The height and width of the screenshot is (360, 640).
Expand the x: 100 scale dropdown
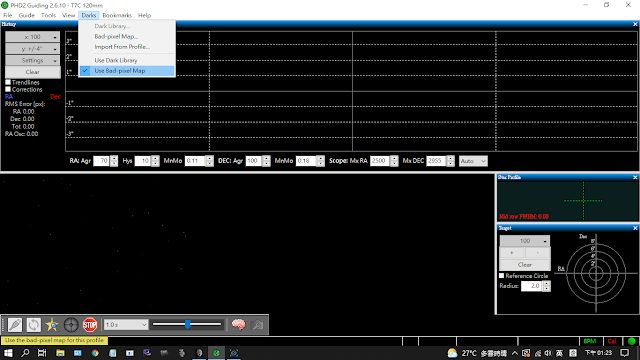click(x=33, y=37)
